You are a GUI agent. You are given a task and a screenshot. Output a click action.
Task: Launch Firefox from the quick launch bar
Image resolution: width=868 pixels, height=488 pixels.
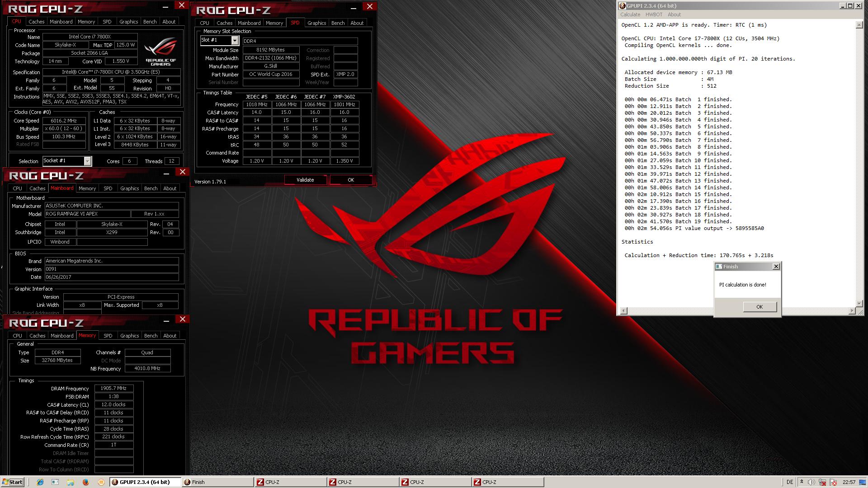(x=86, y=482)
